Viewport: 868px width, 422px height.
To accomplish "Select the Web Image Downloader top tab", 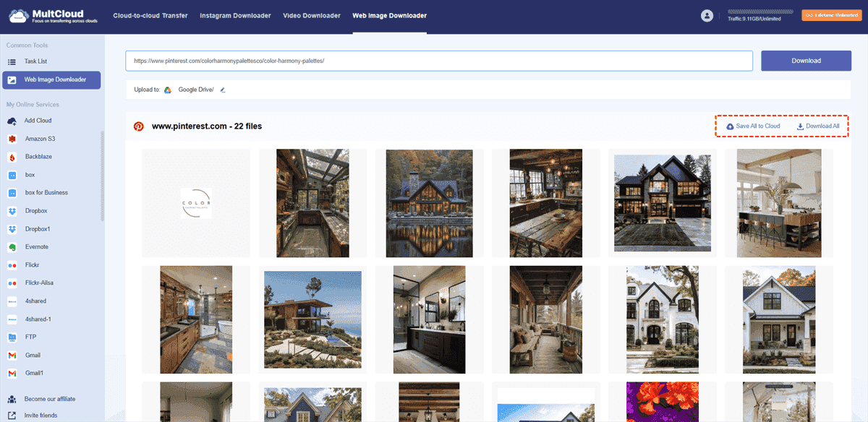I will coord(389,15).
